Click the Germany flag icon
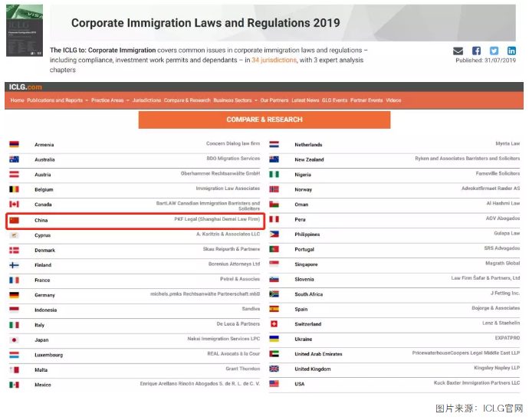Viewport: 529px width, 420px height. (14, 295)
